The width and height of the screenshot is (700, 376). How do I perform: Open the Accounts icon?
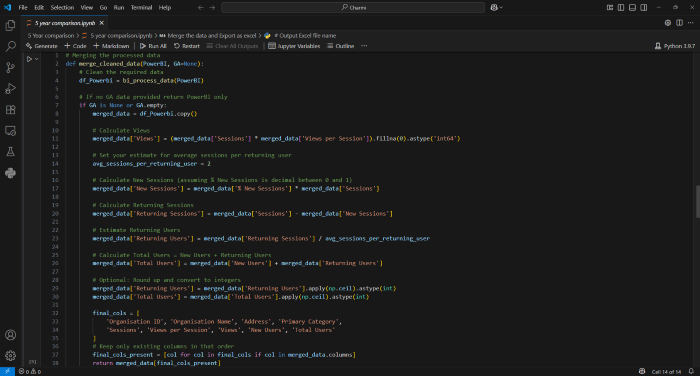(10, 335)
